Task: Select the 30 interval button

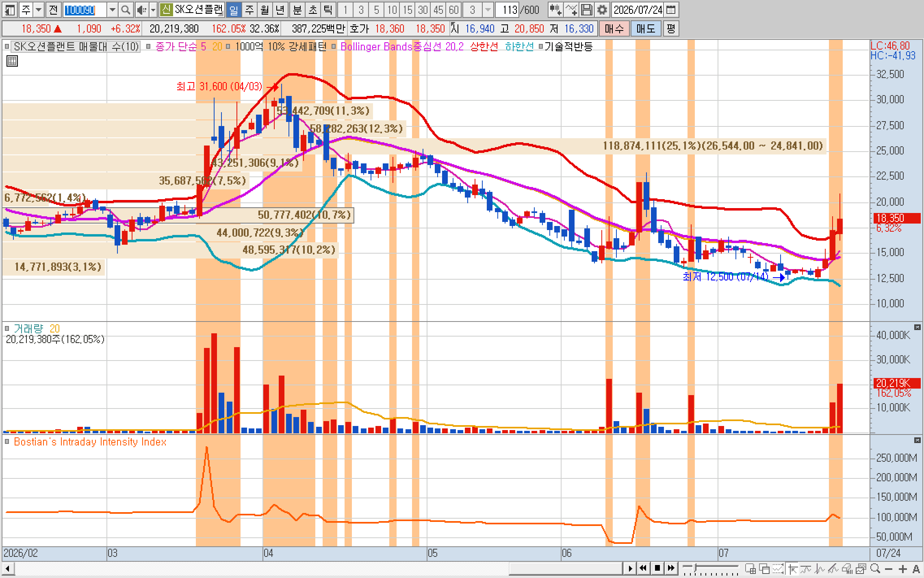Action: 423,10
